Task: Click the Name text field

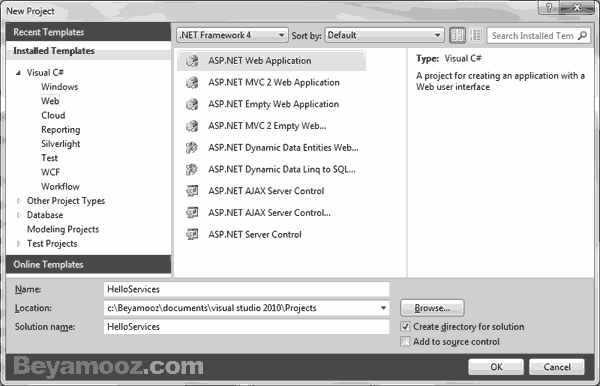Action: tap(246, 289)
